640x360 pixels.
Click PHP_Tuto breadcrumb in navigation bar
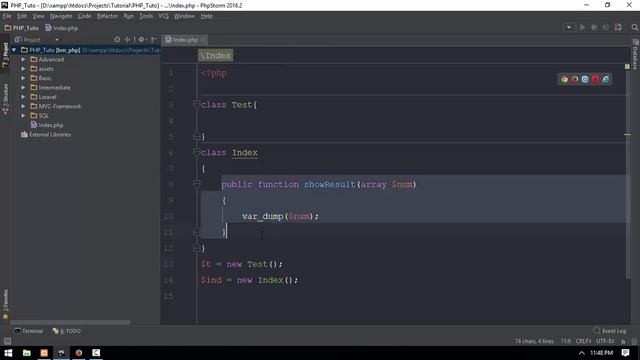pyautogui.click(x=21, y=28)
